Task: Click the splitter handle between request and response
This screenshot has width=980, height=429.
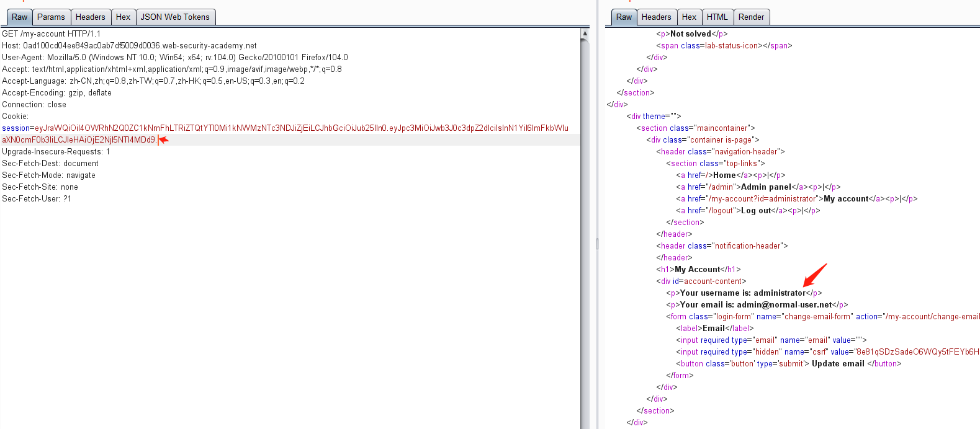Action: (597, 244)
